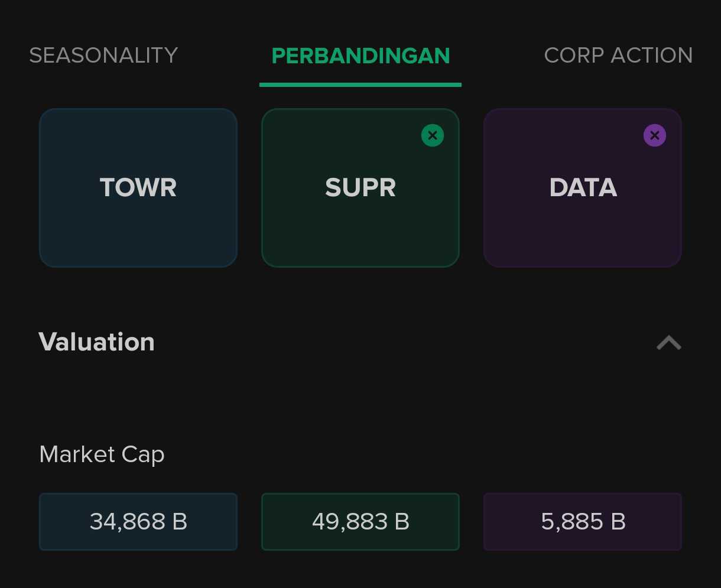
Task: Collapse the Valuation section chevron
Action: coord(669,343)
